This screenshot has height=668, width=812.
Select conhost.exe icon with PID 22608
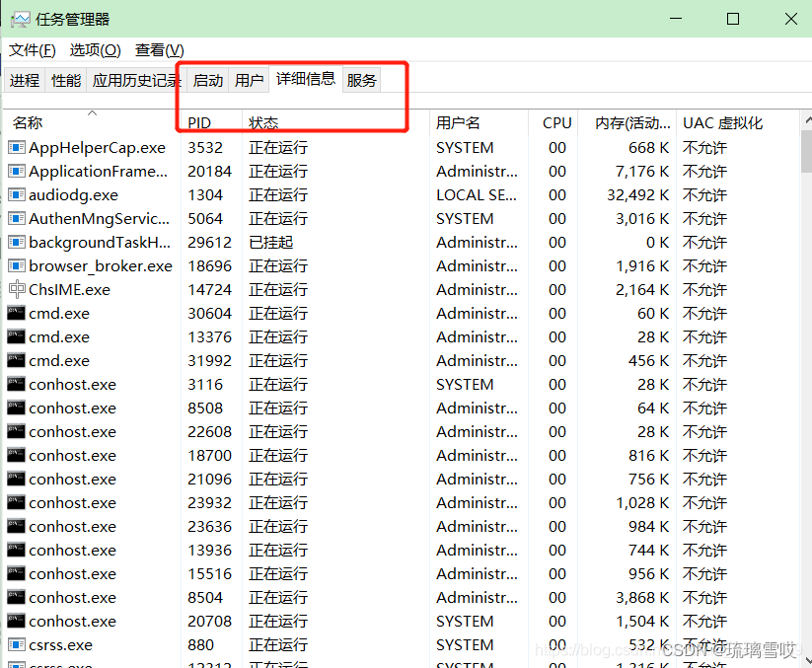pos(16,431)
